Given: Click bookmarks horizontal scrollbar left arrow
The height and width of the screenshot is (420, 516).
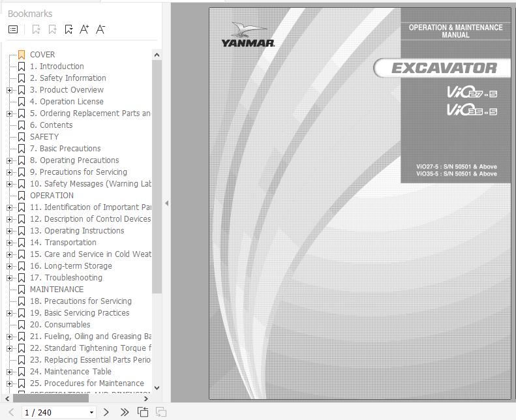Looking at the screenshot, I should coord(7,398).
